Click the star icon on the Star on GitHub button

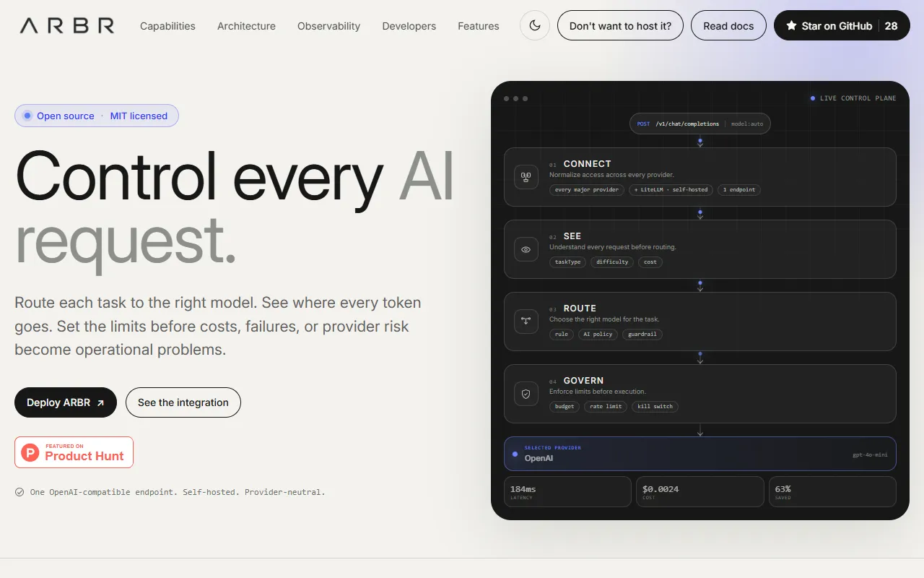[x=792, y=25]
